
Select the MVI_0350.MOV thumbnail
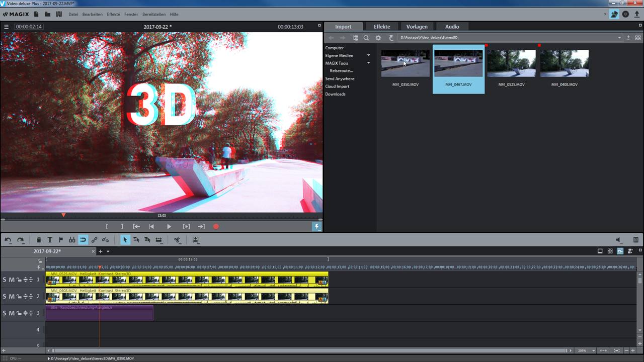click(406, 63)
